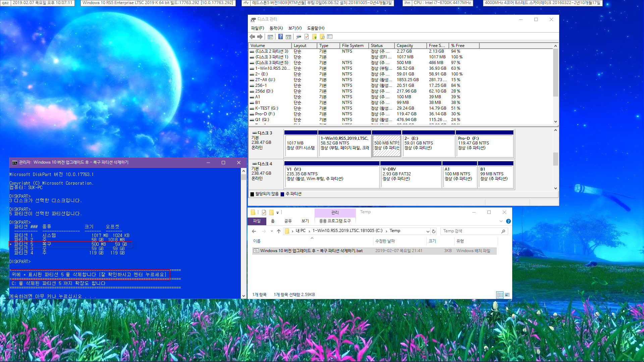Sort Explorer files by 수정한 날짜 column
The image size is (644, 362).
click(400, 241)
